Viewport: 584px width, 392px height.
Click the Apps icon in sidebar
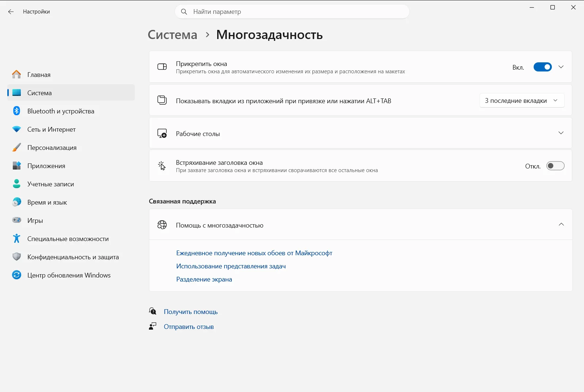pos(16,166)
